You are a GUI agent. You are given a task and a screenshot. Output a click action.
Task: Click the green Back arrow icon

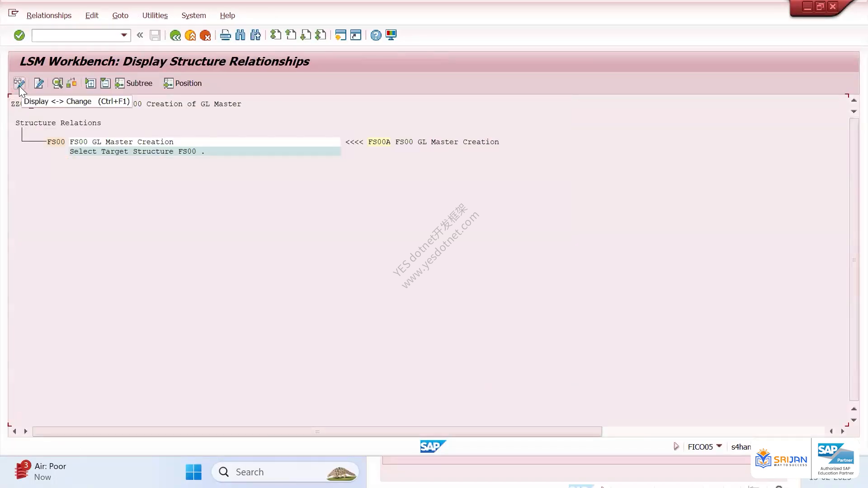pos(175,35)
